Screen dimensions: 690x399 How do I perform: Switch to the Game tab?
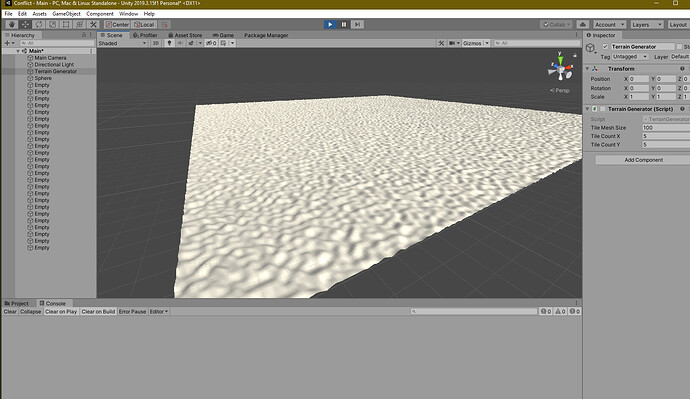[x=223, y=35]
